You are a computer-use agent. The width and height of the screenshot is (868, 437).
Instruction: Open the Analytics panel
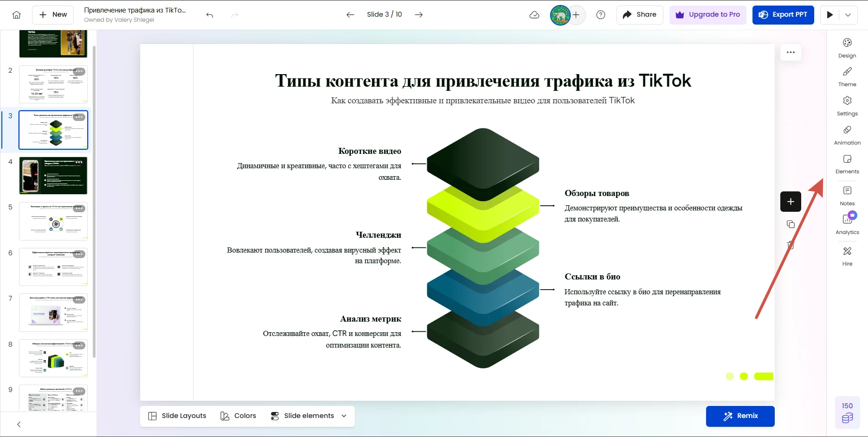[847, 225]
